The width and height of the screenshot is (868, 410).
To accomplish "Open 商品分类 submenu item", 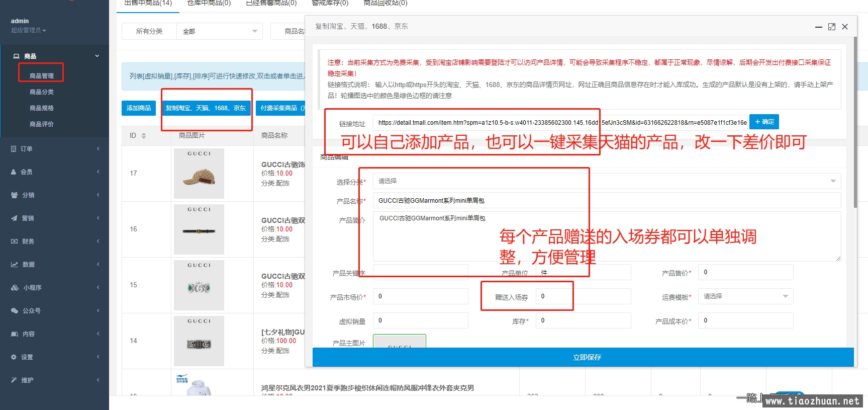I will click(42, 92).
